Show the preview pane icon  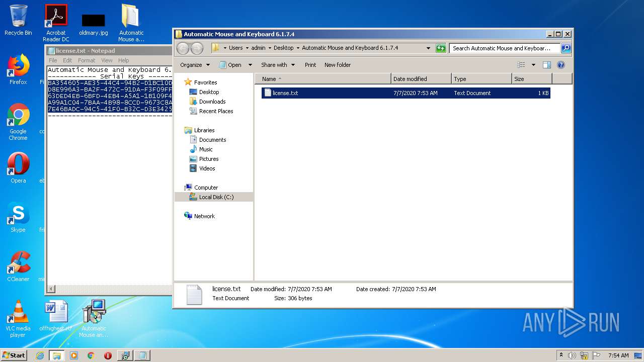[x=547, y=65]
